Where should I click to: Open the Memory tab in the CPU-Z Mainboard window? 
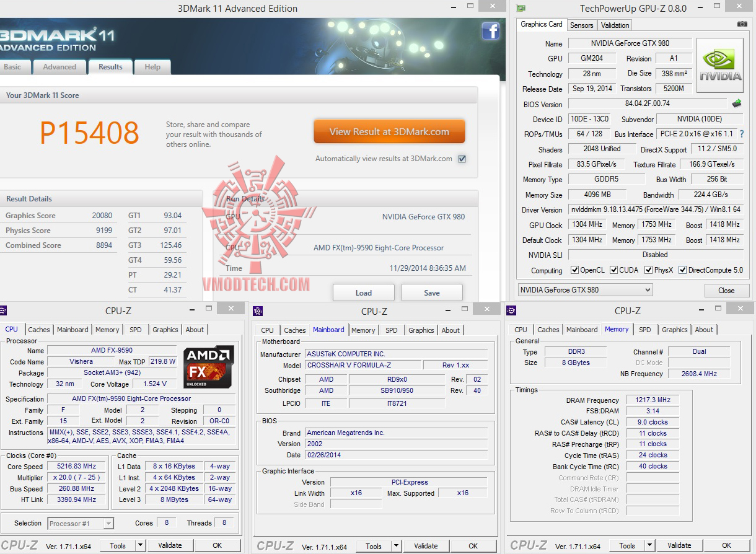tap(363, 330)
